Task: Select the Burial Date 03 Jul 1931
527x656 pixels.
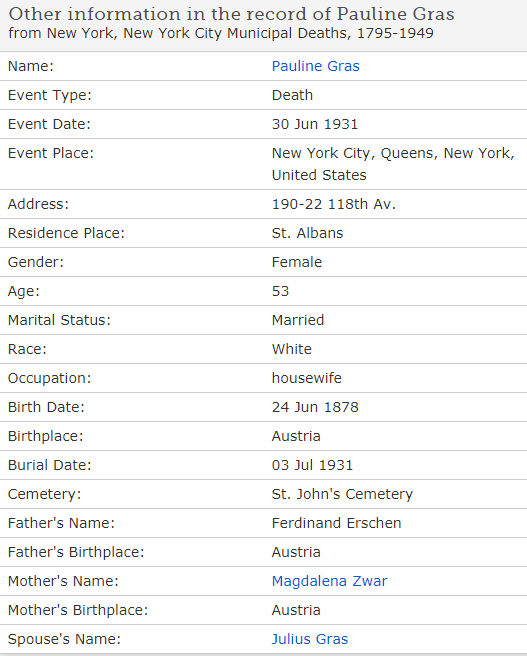Action: click(x=312, y=465)
